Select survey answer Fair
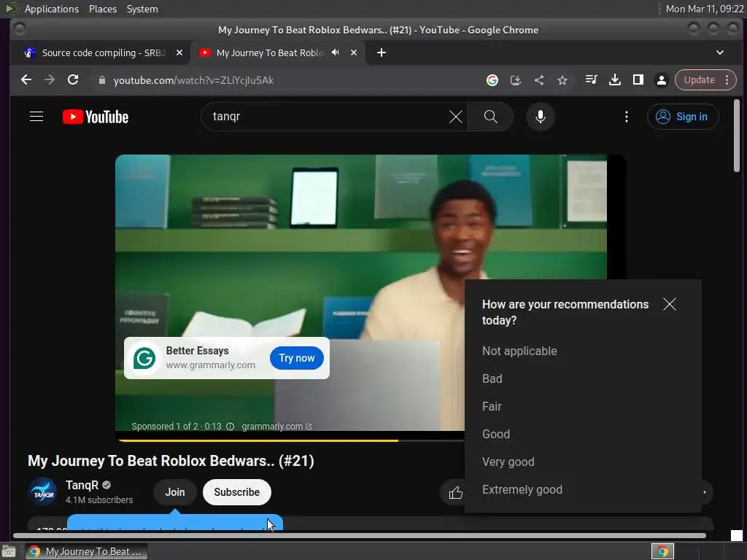This screenshot has height=560, width=747. pyautogui.click(x=492, y=406)
